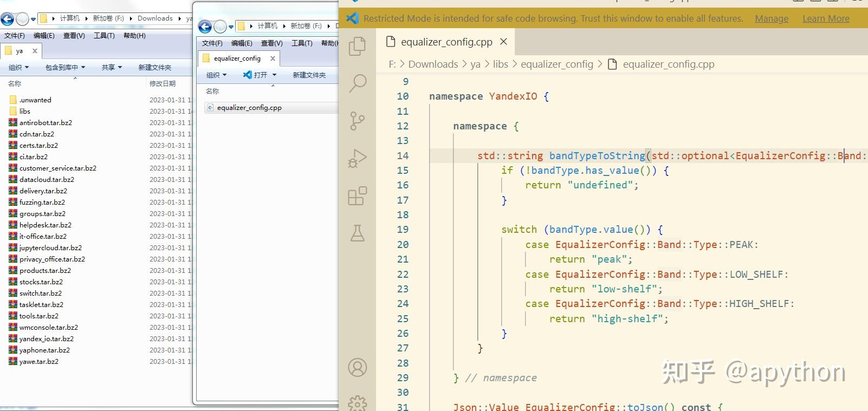868x411 pixels.
Task: Click the equalizer_config folder breadcrumb in VS Code
Action: pos(557,64)
